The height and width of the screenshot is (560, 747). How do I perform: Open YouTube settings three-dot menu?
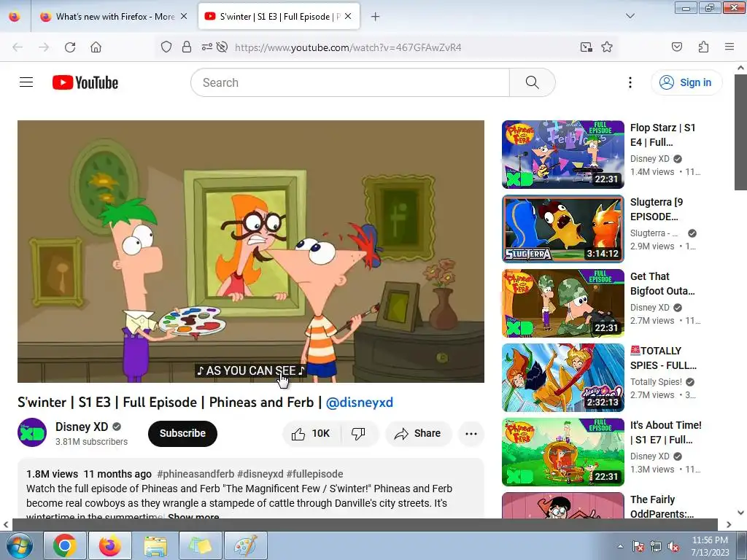point(630,82)
